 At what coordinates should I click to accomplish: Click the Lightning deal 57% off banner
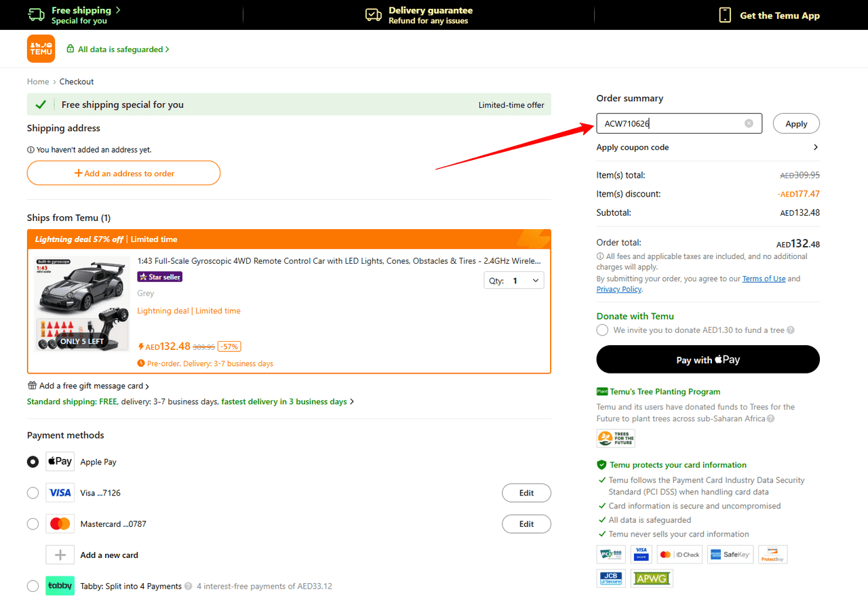pyautogui.click(x=289, y=239)
